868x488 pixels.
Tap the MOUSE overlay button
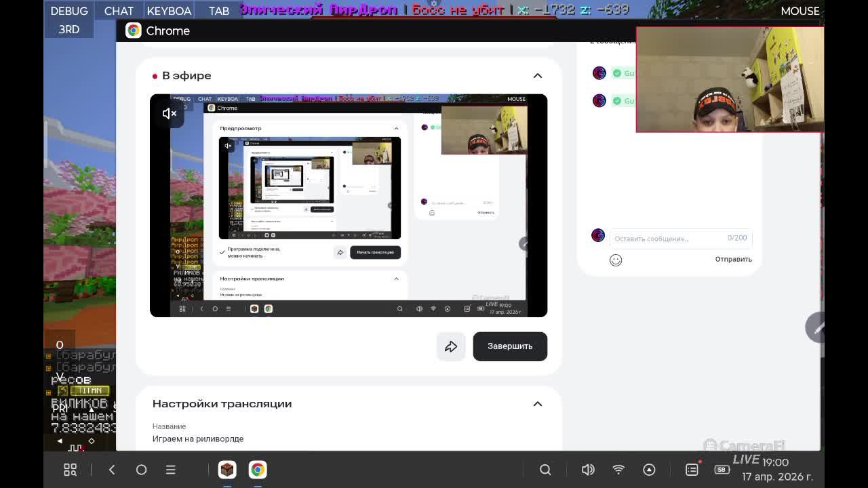coord(800,11)
